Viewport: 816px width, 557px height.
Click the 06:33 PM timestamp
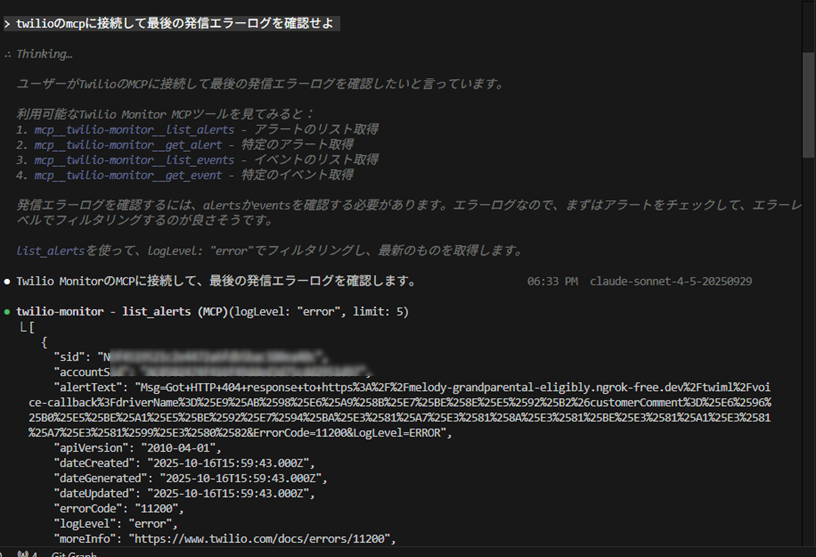click(x=552, y=282)
